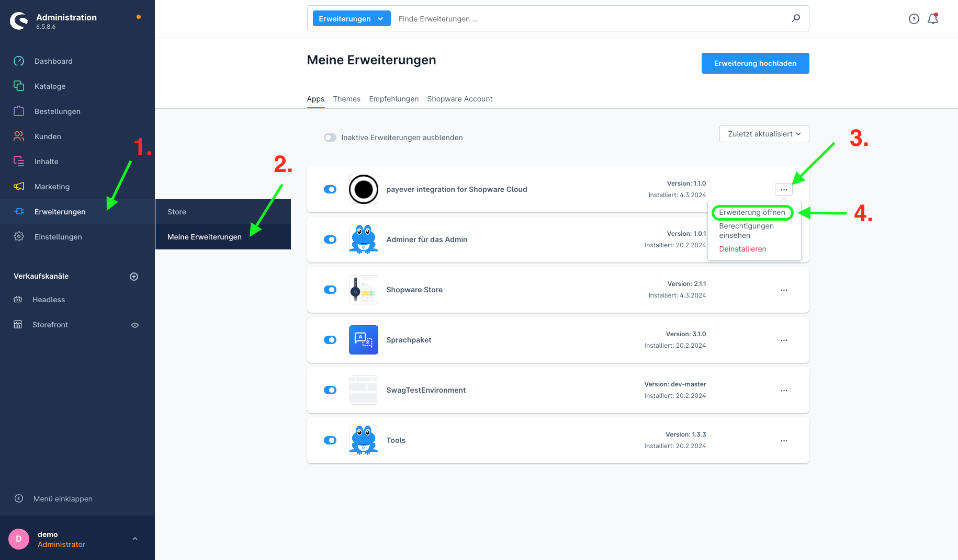This screenshot has width=958, height=560.
Task: Open Headless sales channel
Action: (x=49, y=300)
